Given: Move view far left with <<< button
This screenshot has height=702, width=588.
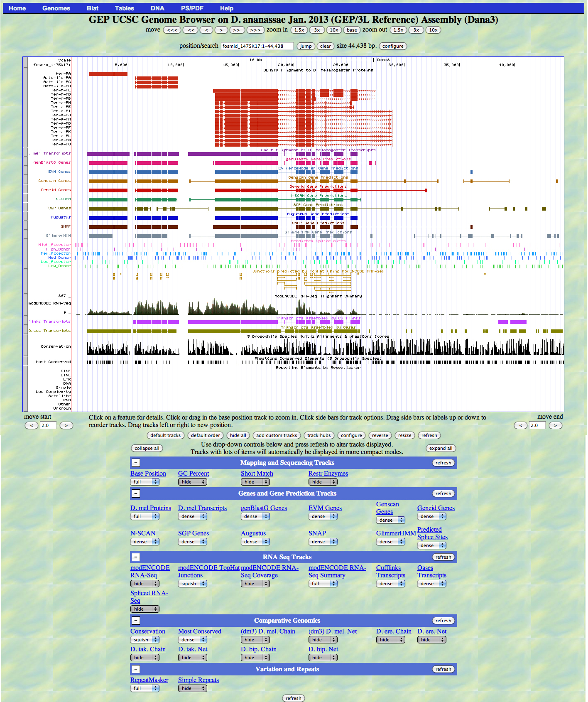Looking at the screenshot, I should coord(172,30).
